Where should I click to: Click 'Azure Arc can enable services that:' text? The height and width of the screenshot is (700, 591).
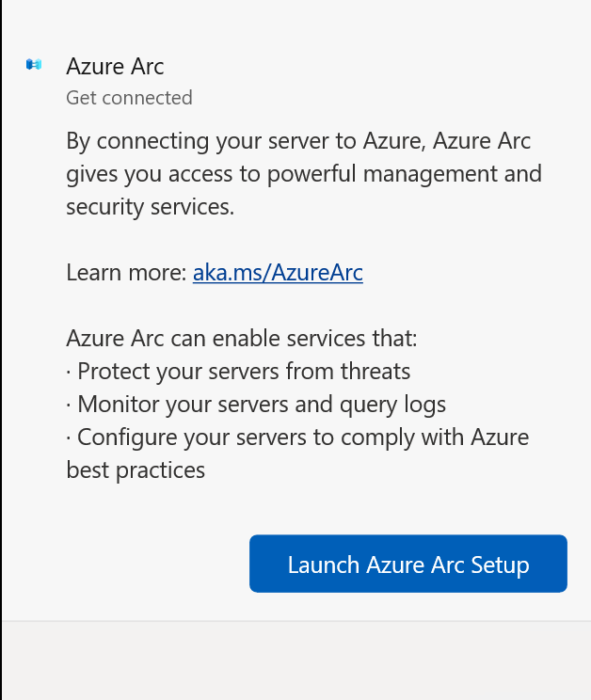(242, 339)
